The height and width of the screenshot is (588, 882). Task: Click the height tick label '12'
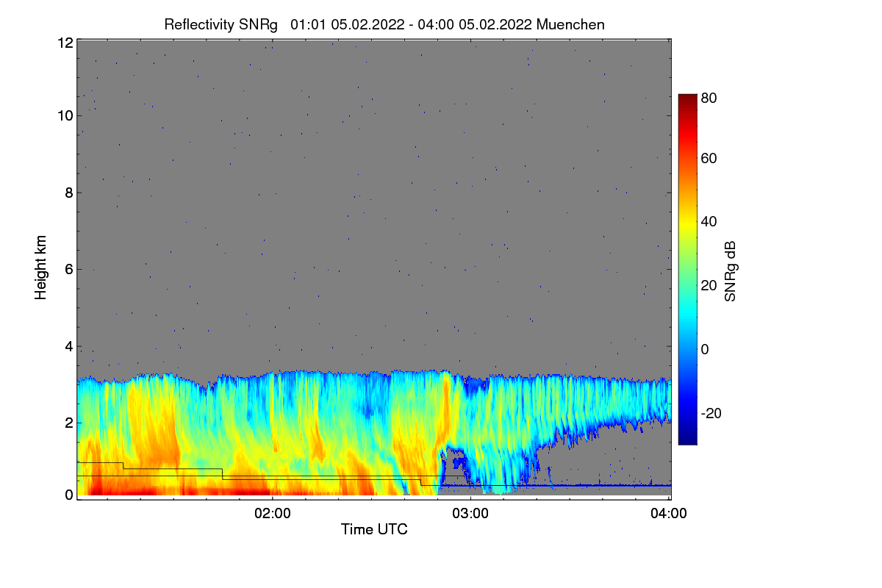(x=65, y=43)
